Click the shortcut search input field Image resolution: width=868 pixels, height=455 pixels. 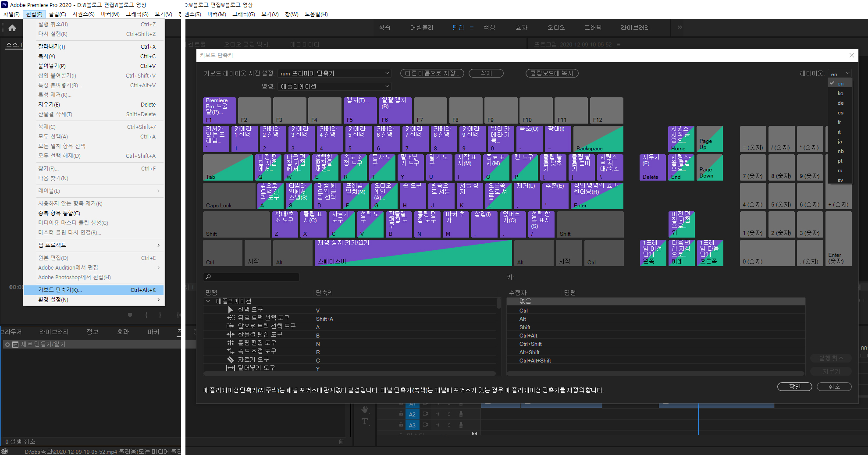tap(251, 277)
